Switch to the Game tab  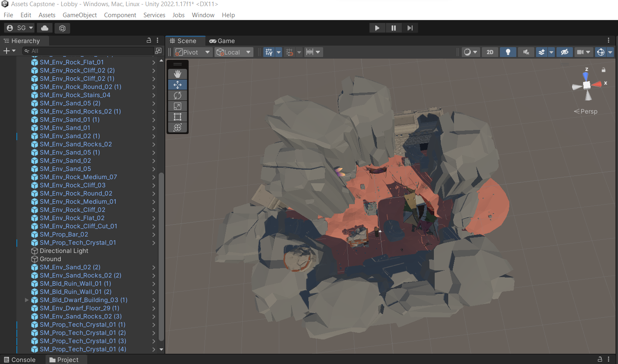(222, 41)
